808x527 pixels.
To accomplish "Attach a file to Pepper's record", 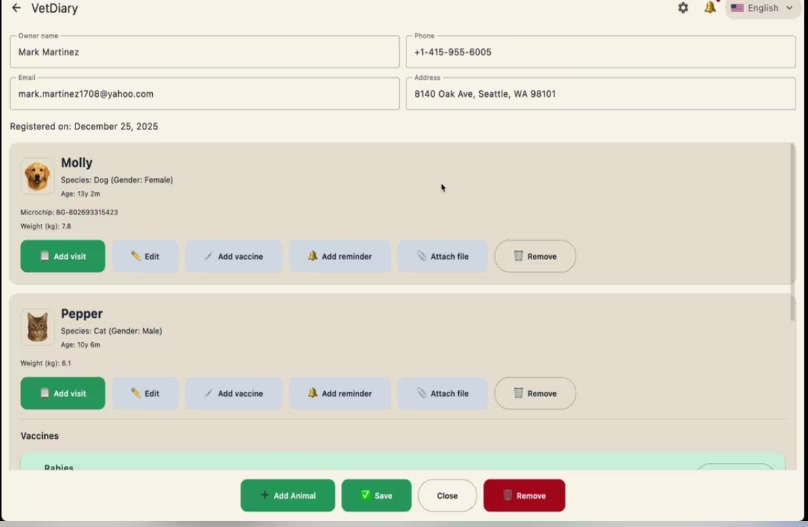I will 442,393.
